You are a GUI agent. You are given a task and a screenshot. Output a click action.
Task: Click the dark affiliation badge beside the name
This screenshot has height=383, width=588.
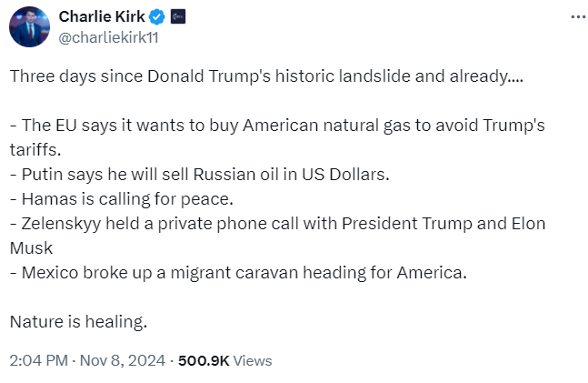(176, 16)
